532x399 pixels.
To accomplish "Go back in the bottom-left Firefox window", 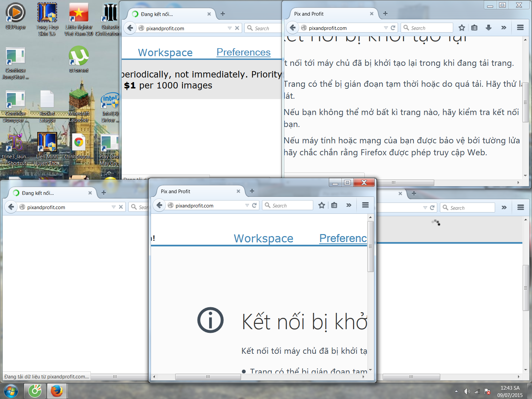I will point(11,207).
